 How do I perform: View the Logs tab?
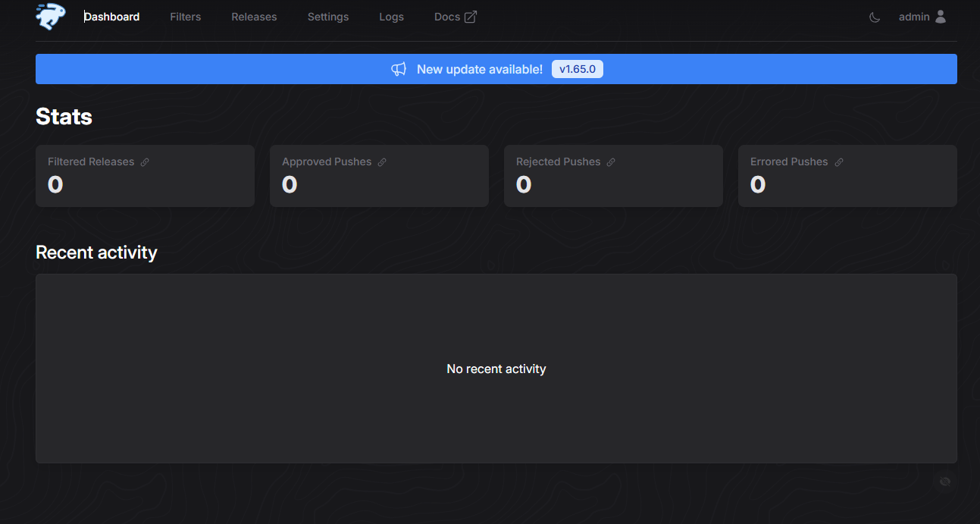point(392,17)
